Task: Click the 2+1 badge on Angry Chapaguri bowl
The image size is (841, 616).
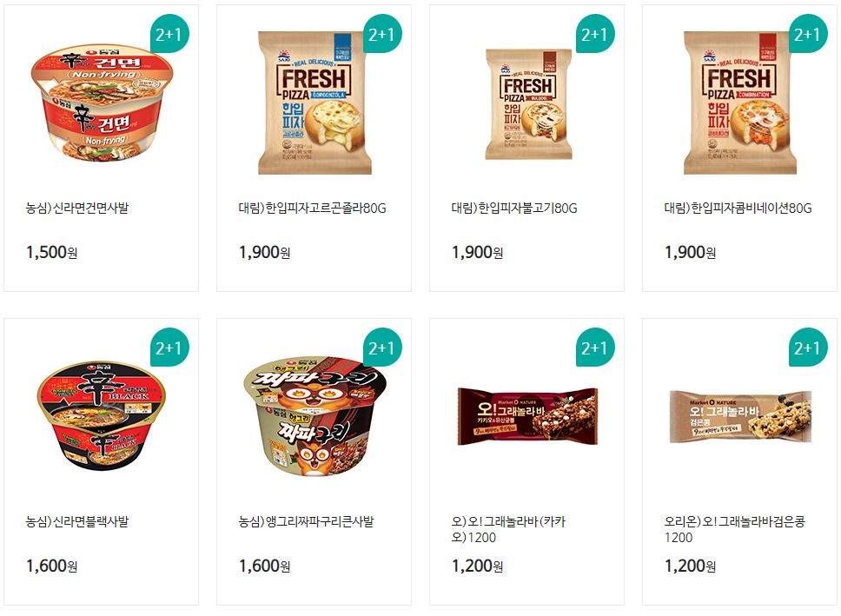Action: coord(381,348)
